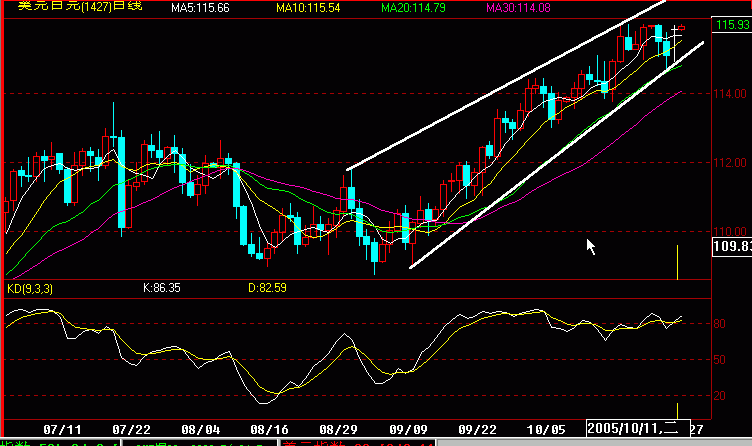Click the MA10:115.54 indicator label
This screenshot has width=752, height=446.
point(308,8)
